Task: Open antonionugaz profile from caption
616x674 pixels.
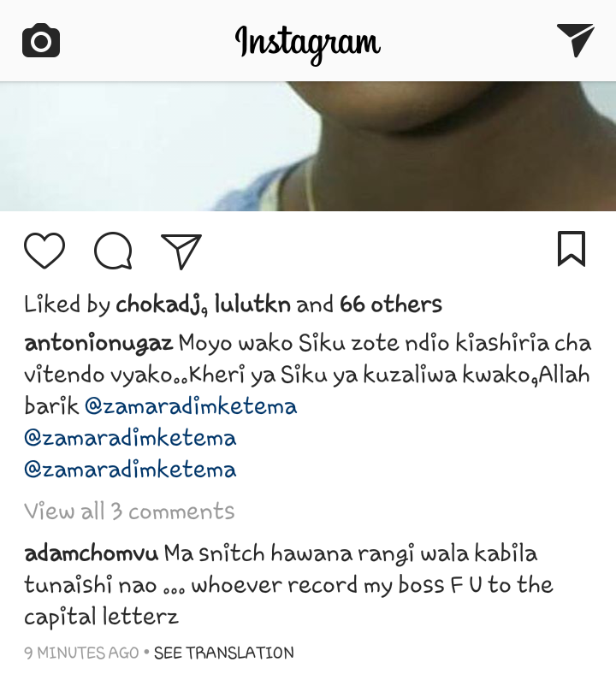Action: 98,344
